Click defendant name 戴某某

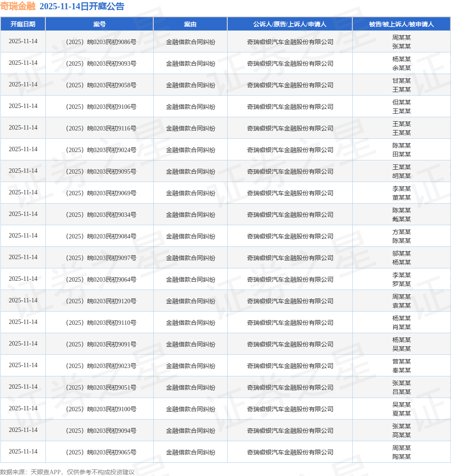(x=402, y=219)
